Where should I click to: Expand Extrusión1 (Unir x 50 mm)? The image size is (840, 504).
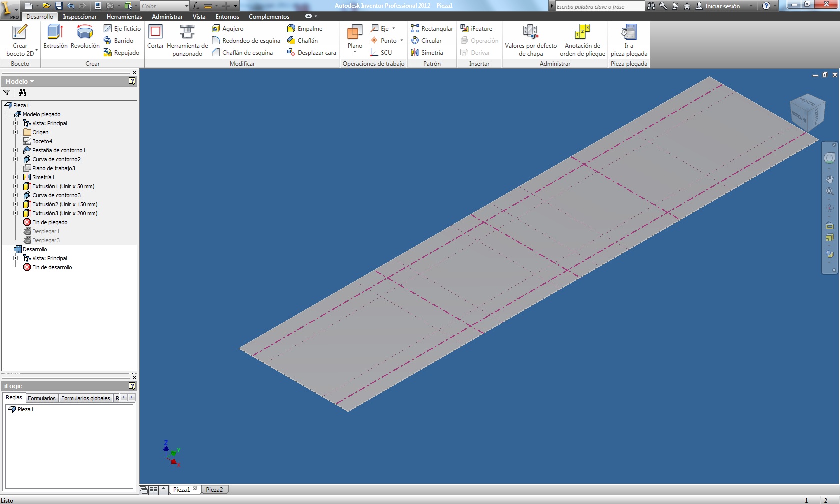[x=16, y=186]
